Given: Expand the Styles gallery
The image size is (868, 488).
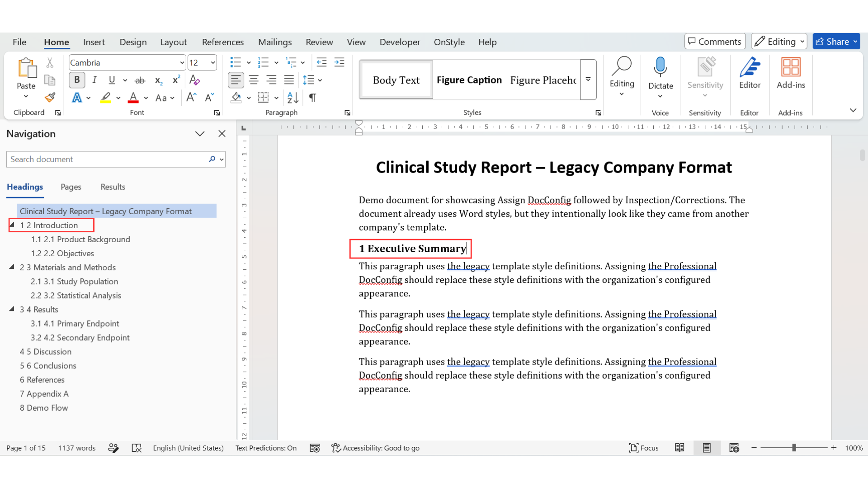Looking at the screenshot, I should point(588,80).
